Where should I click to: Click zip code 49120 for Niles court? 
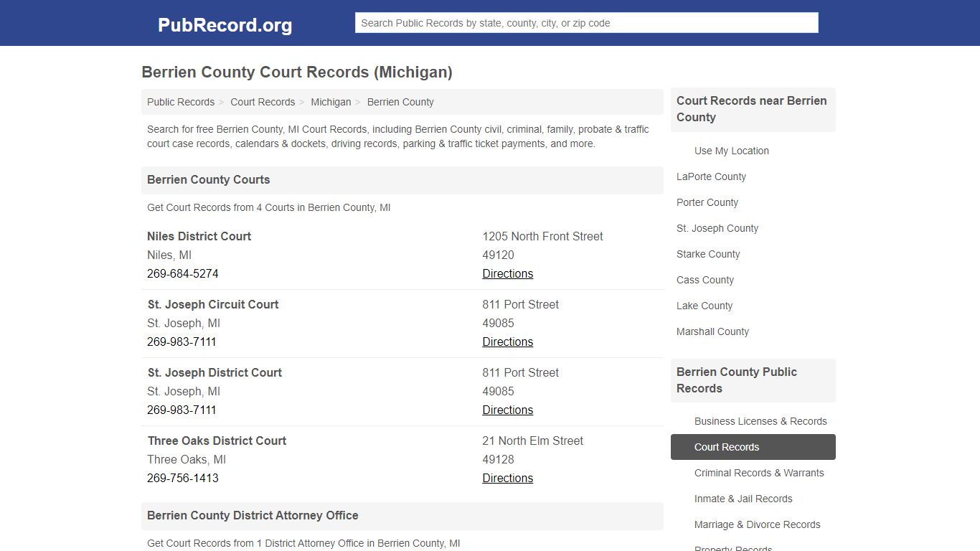coord(499,255)
